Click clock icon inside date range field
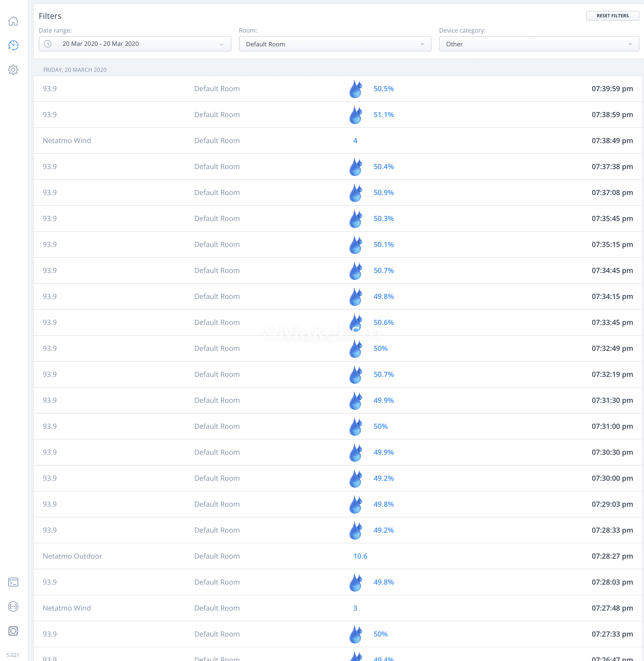This screenshot has height=661, width=644. pyautogui.click(x=48, y=44)
